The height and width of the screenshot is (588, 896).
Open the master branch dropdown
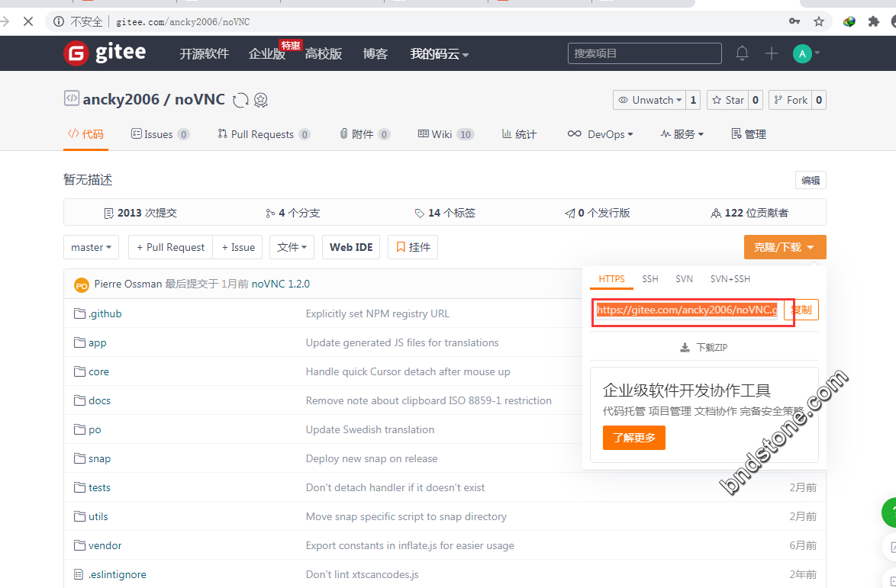(x=91, y=247)
